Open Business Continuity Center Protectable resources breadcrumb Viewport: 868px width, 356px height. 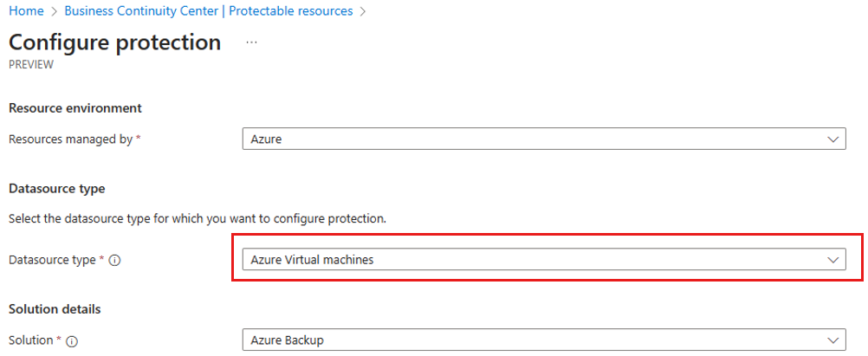point(209,11)
